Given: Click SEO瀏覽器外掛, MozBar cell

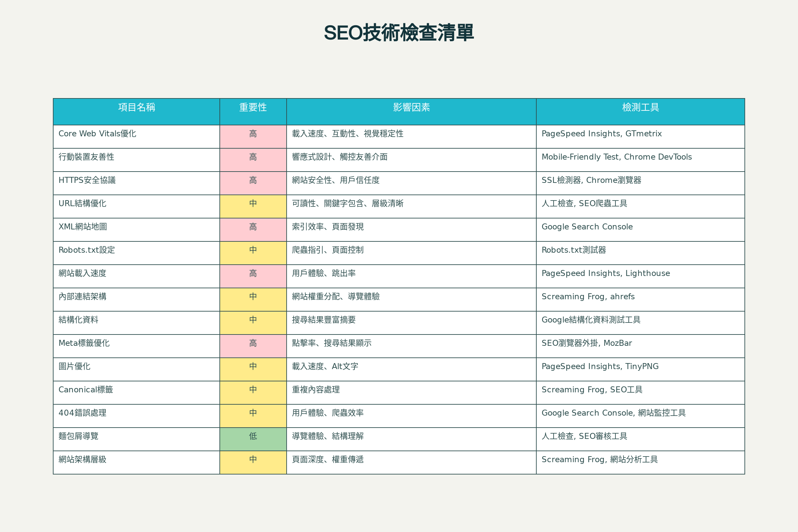Looking at the screenshot, I should pos(641,346).
